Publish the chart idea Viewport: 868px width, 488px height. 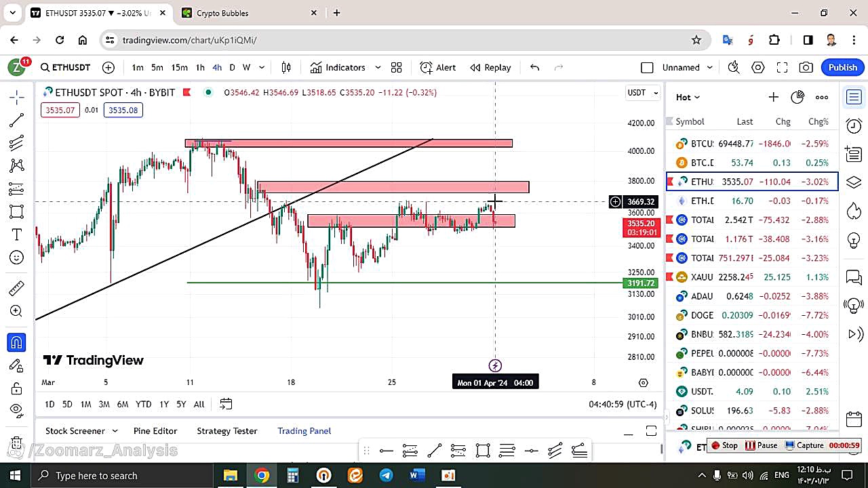point(843,67)
